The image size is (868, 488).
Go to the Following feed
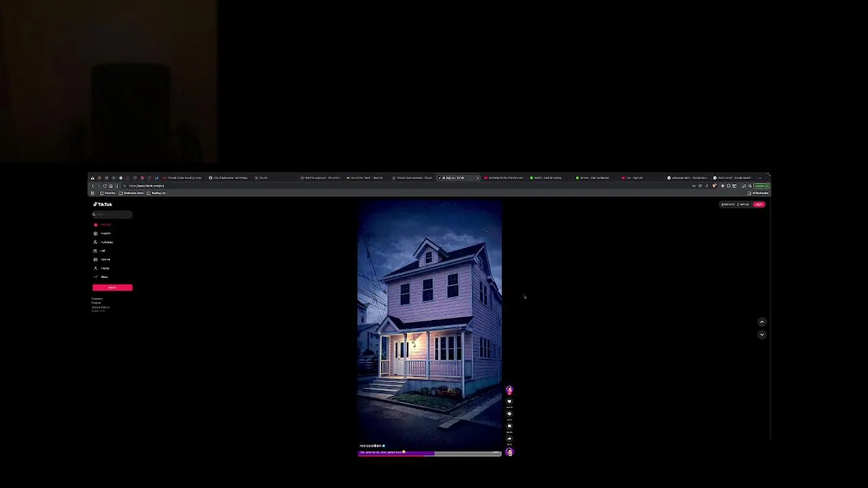104,242
